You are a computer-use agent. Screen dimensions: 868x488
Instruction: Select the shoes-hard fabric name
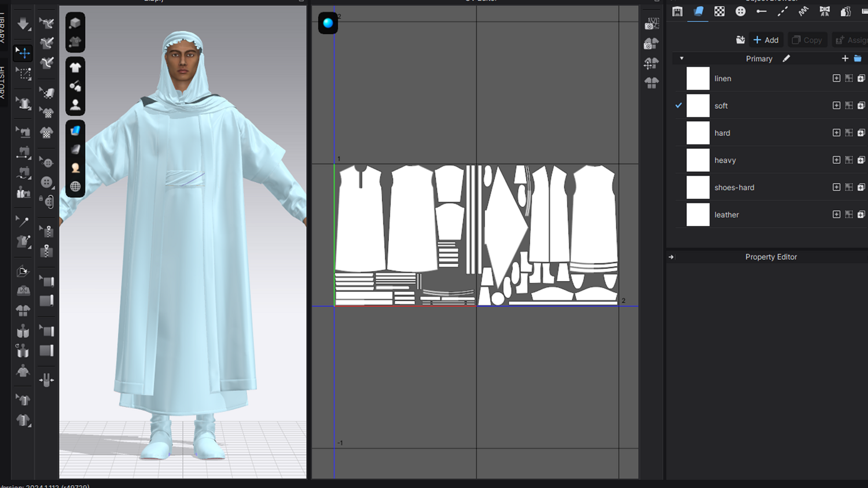(734, 187)
